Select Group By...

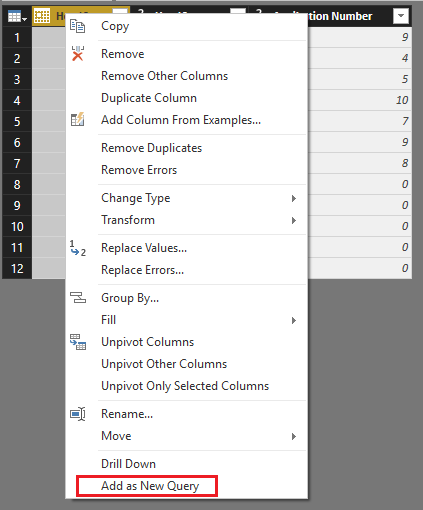tap(130, 298)
